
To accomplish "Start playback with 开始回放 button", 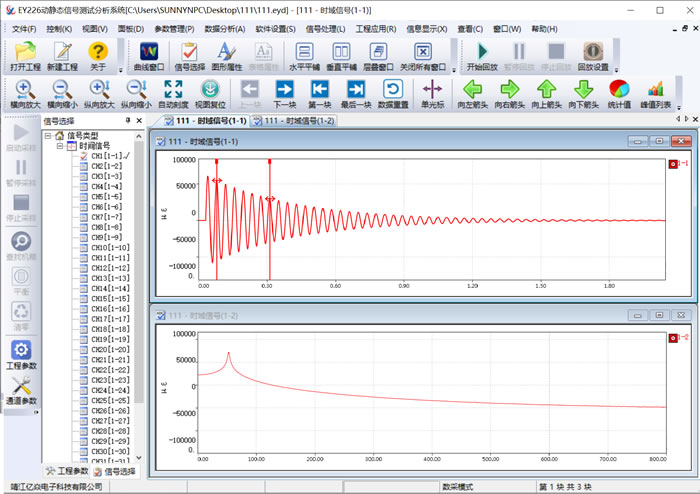I will click(x=483, y=51).
